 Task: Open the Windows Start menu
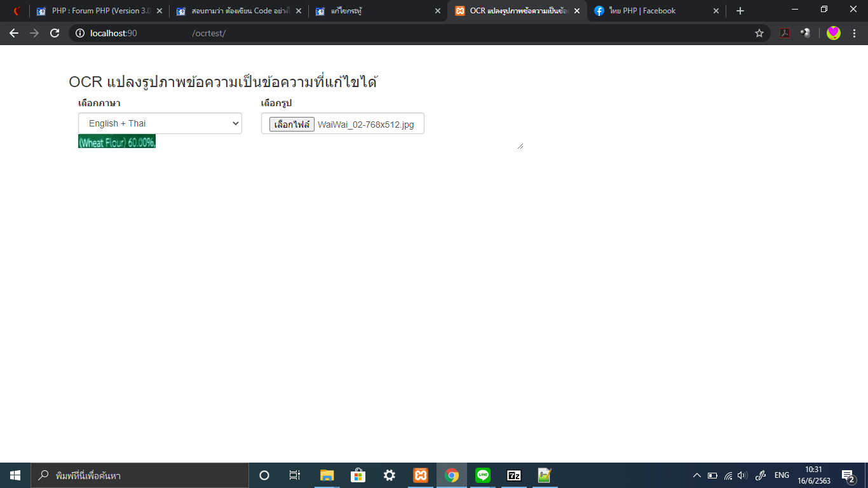coord(15,475)
